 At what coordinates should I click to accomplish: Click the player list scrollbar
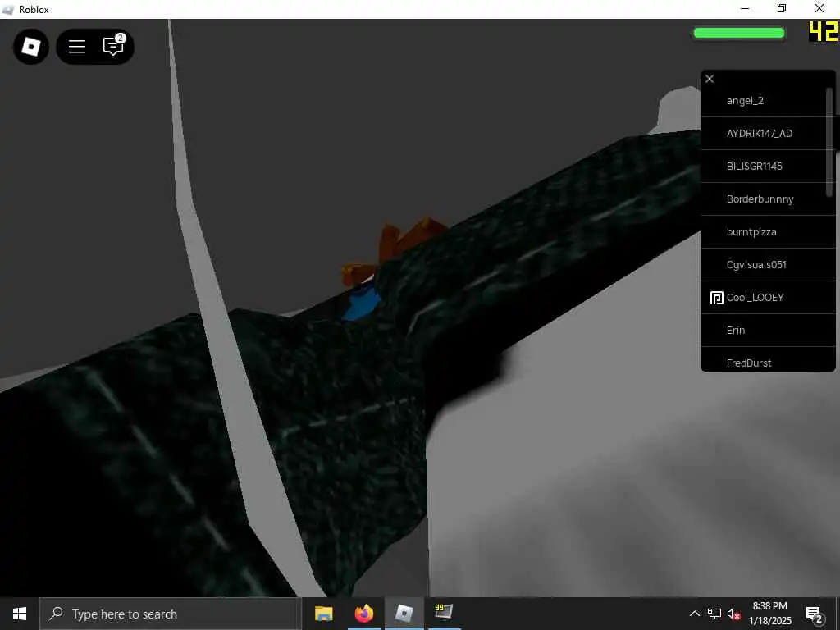pos(829,142)
